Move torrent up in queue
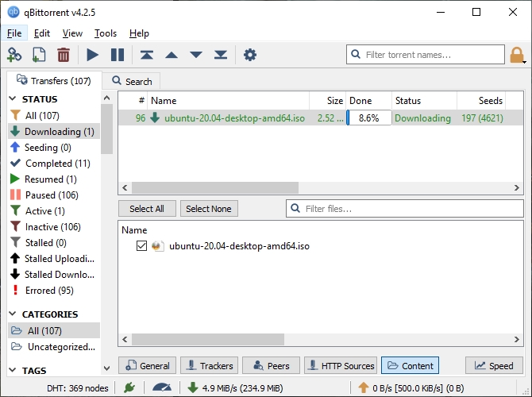This screenshot has height=397, width=532. (172, 55)
